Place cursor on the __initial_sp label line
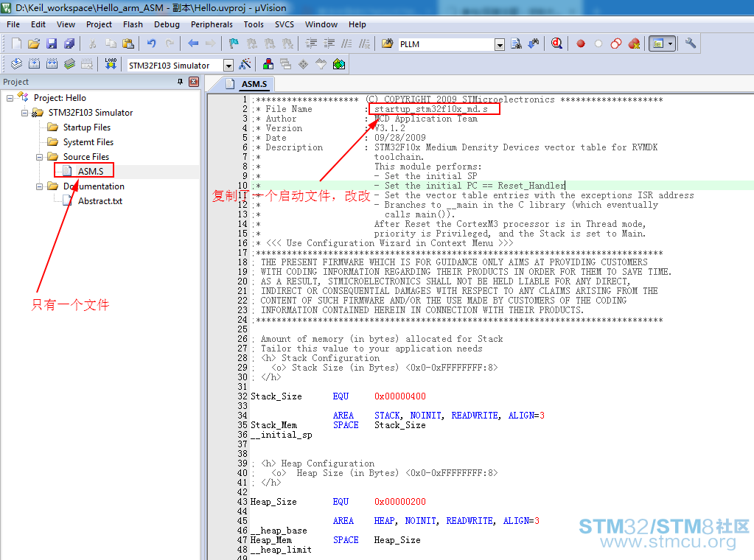 pos(282,435)
